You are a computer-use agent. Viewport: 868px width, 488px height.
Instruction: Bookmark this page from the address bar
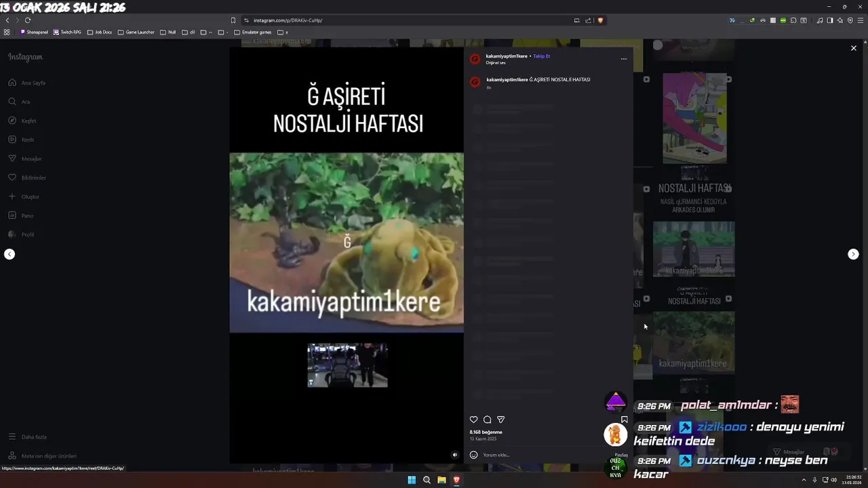coord(233,20)
